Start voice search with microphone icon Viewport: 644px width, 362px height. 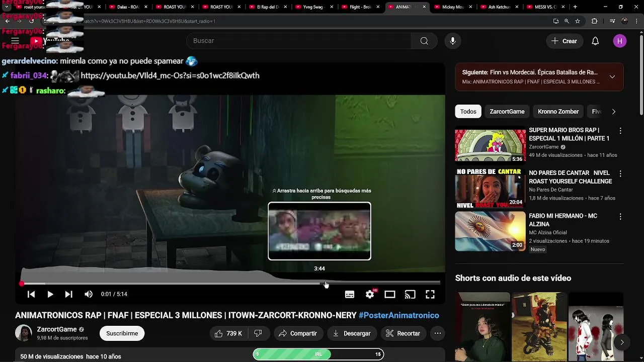point(453,41)
